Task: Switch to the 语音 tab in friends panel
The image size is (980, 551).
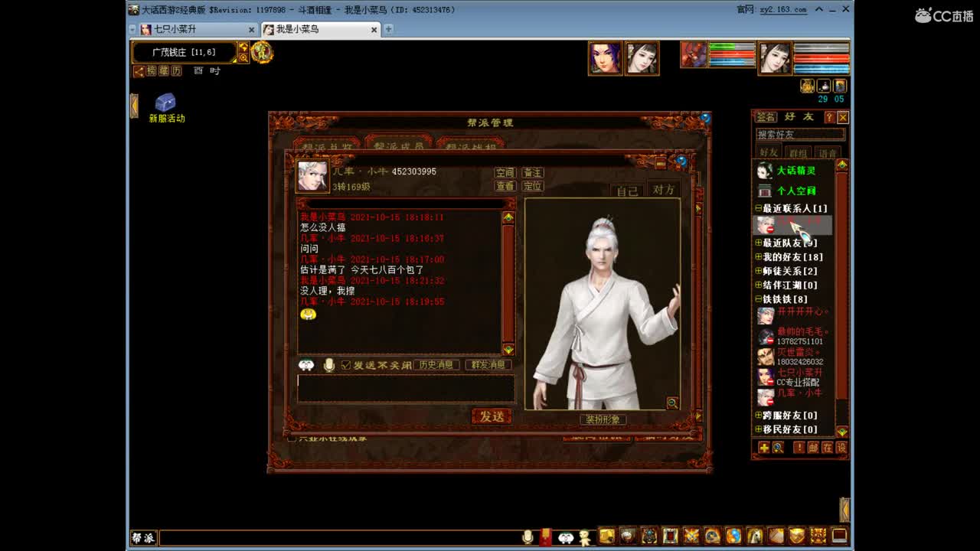Action: [x=827, y=153]
